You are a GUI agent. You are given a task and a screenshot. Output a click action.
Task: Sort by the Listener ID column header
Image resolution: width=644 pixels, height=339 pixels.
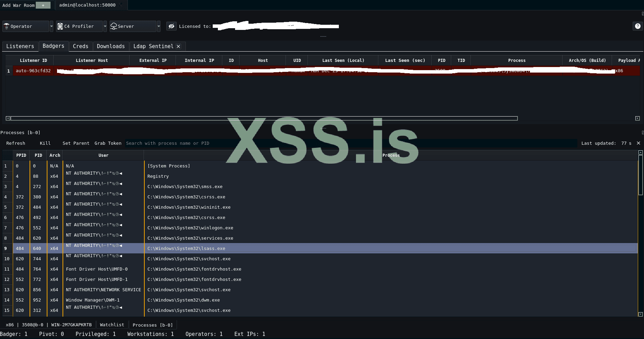tap(33, 60)
